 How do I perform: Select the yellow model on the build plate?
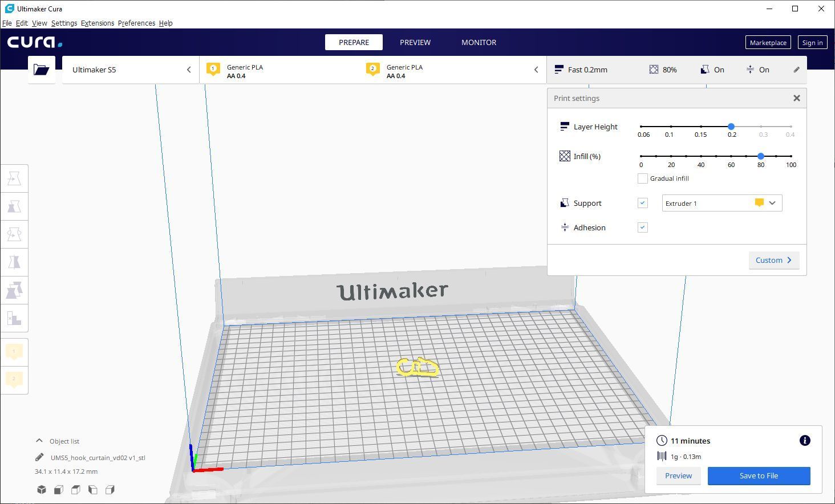click(418, 367)
